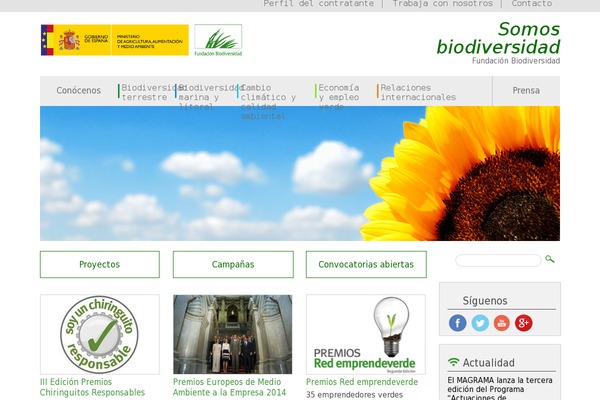
Task: Click the Actualidad heading text
Action: pos(489,362)
